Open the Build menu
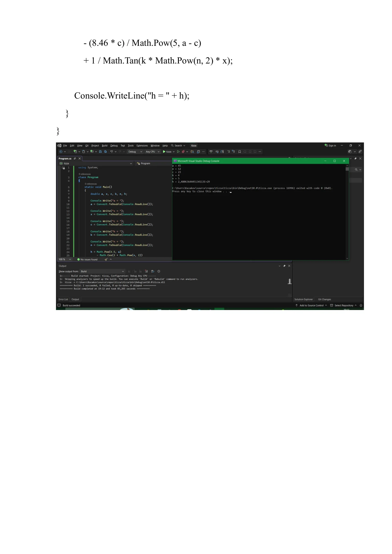 click(105, 145)
